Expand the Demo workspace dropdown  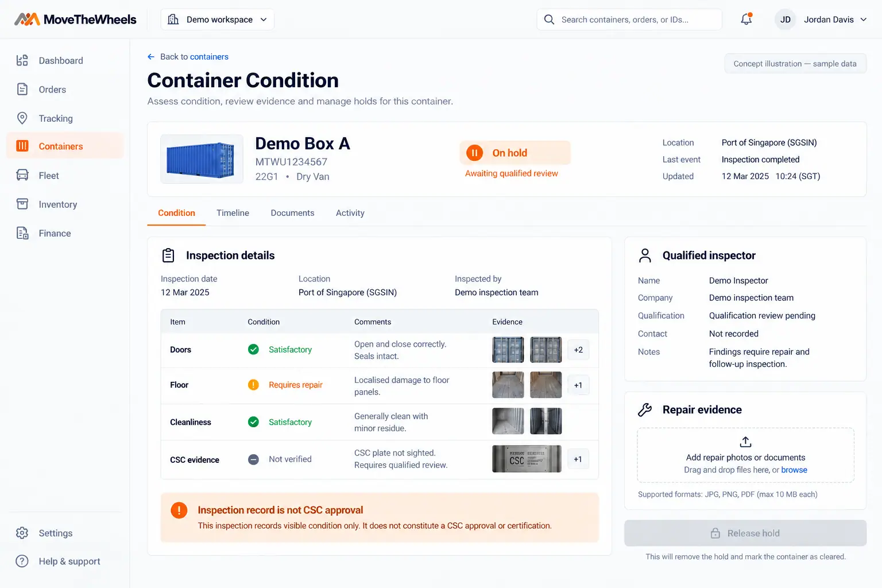218,20
